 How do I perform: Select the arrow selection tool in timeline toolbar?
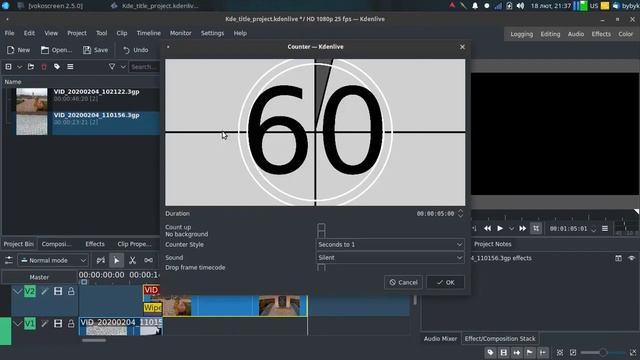click(116, 260)
